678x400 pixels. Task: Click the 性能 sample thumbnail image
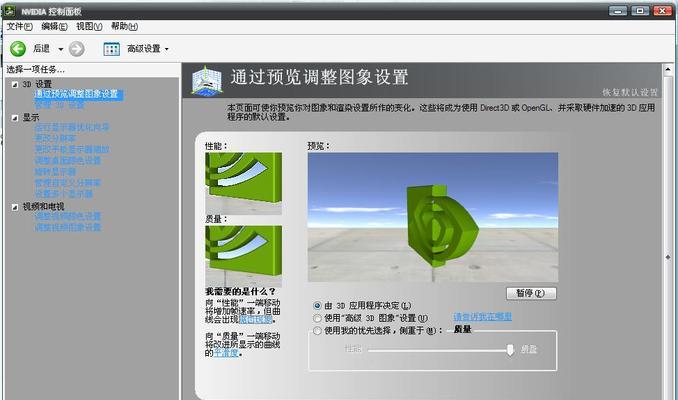tap(243, 183)
